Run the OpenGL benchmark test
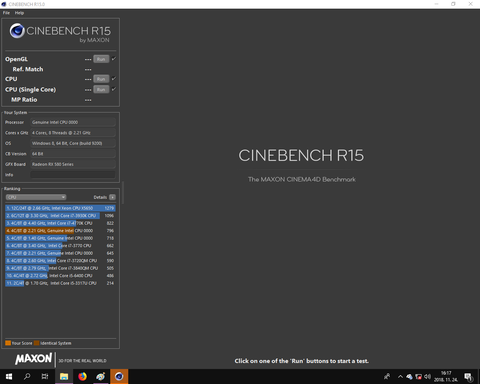Screen dimensions: 480x384 coord(101,59)
